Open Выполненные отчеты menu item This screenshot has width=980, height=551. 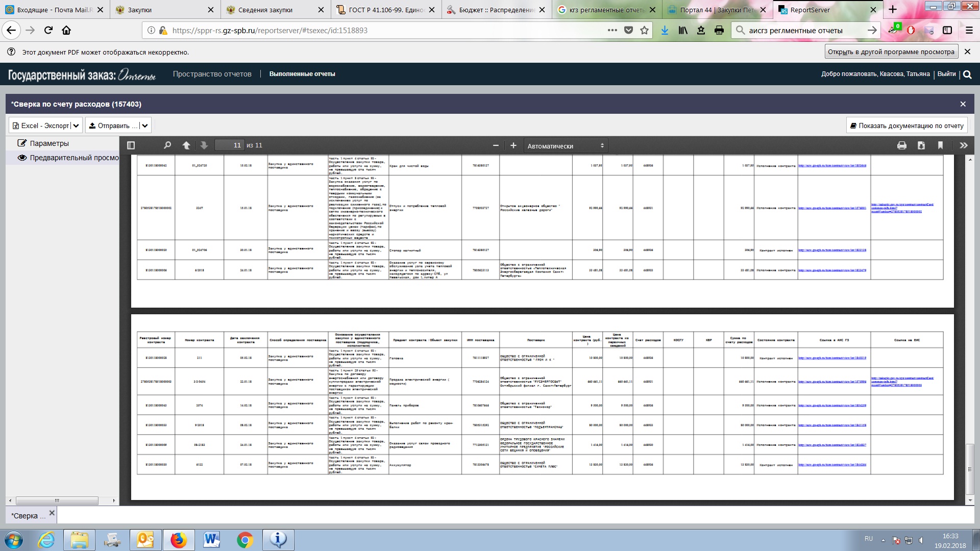(302, 74)
